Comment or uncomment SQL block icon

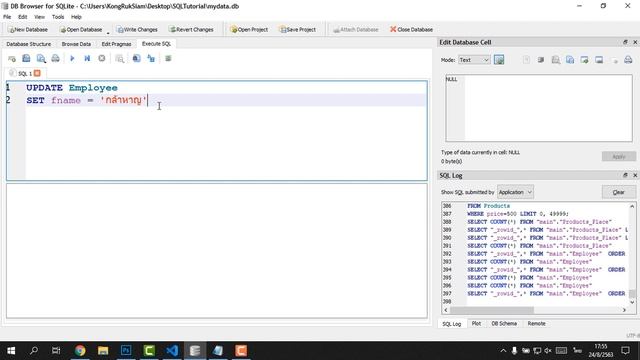(x=168, y=59)
